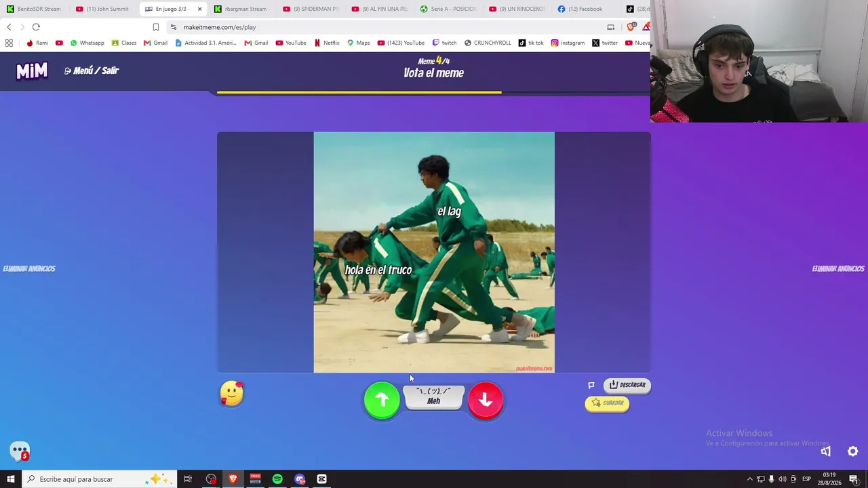
Task: Open the (1423) YouTube bookmark
Action: click(x=401, y=43)
